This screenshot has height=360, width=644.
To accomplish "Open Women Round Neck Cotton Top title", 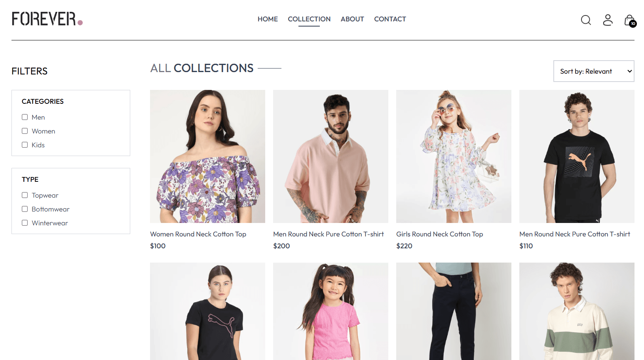I will pyautogui.click(x=198, y=234).
